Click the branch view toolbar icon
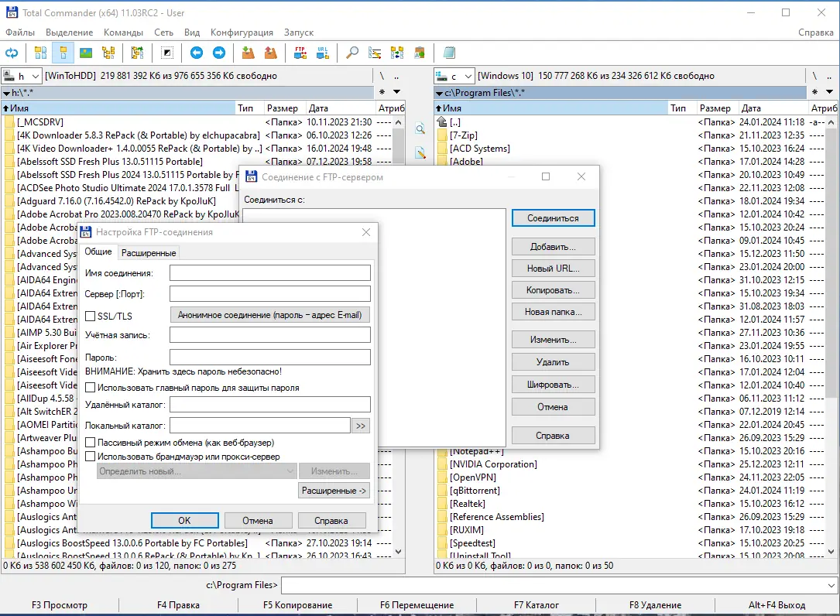 tap(138, 53)
